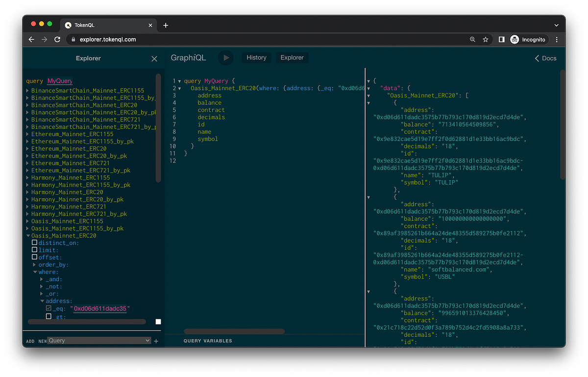Bookmark this page with the star icon
This screenshot has height=377, width=588.
point(486,40)
